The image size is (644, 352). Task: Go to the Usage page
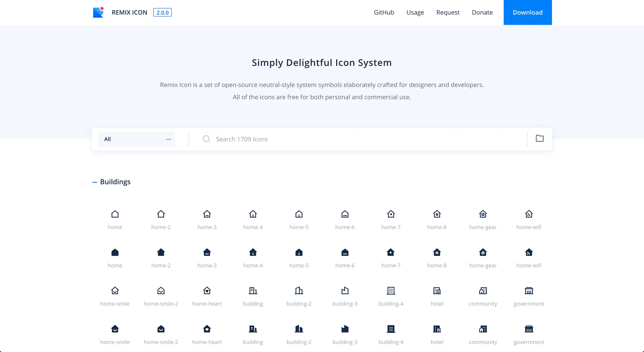[x=415, y=12]
